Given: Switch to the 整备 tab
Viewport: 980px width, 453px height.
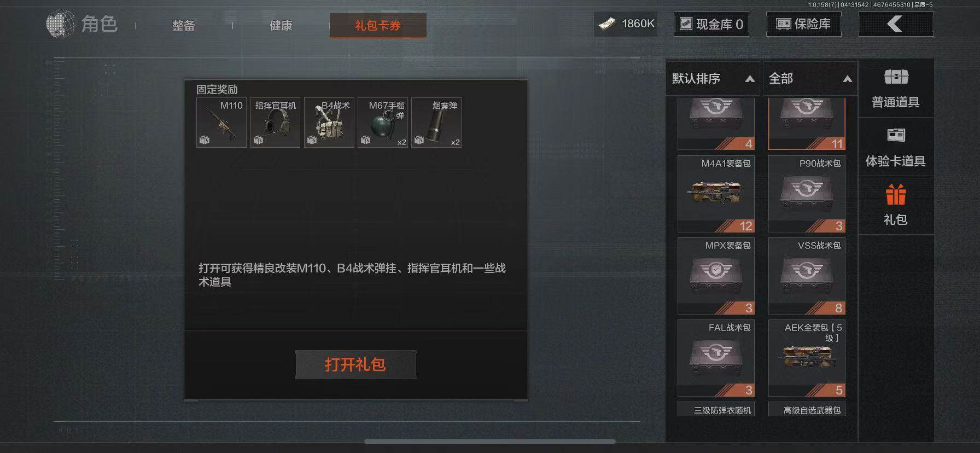Looking at the screenshot, I should pos(184,26).
